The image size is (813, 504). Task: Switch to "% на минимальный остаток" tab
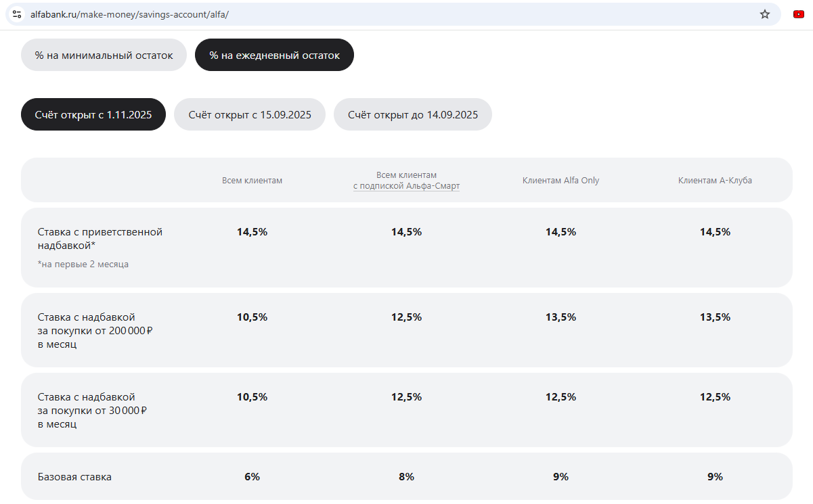pyautogui.click(x=104, y=55)
